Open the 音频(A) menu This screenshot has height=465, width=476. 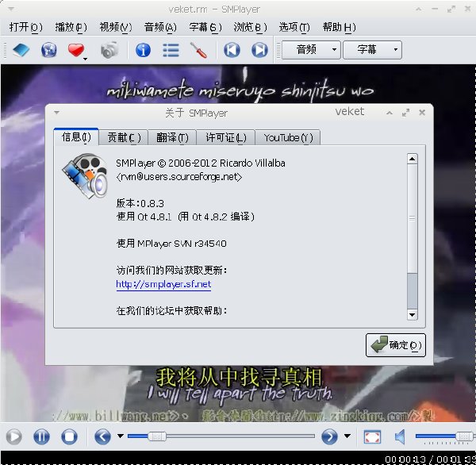point(160,27)
